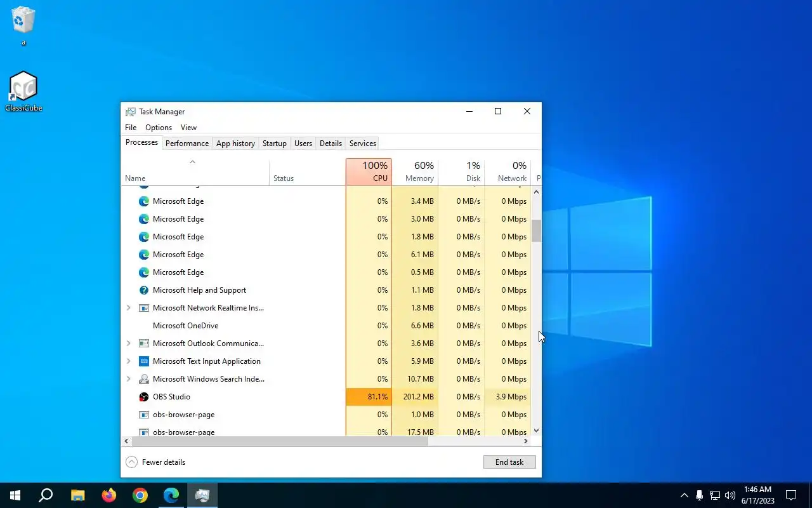Click the 3.9 Mbps network cell
Viewport: 812px width, 508px height.
pyautogui.click(x=507, y=397)
